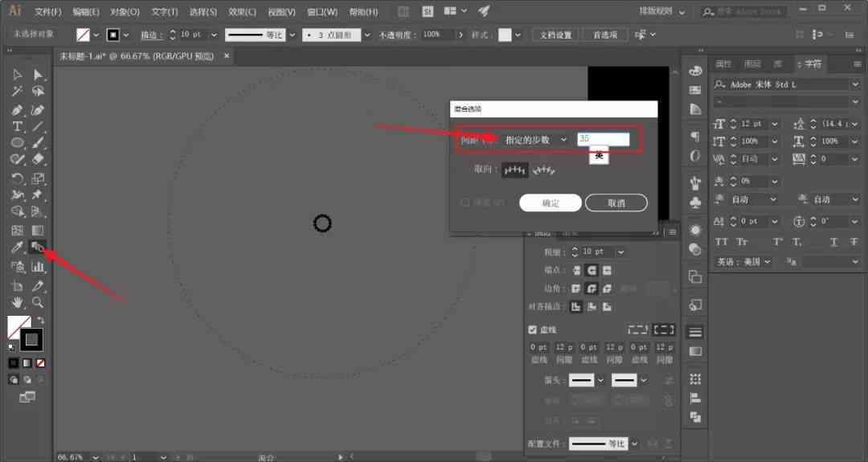Screen dimensions: 868x462
Task: Select the Gradient tool
Action: pyautogui.click(x=38, y=230)
